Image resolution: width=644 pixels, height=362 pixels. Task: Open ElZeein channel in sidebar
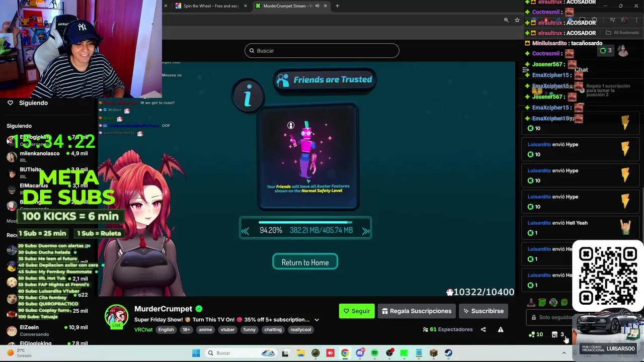(x=48, y=330)
